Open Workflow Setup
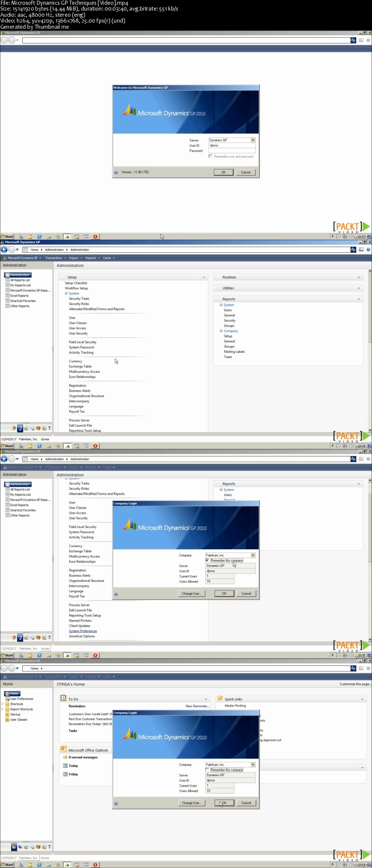372x868 pixels. click(76, 288)
